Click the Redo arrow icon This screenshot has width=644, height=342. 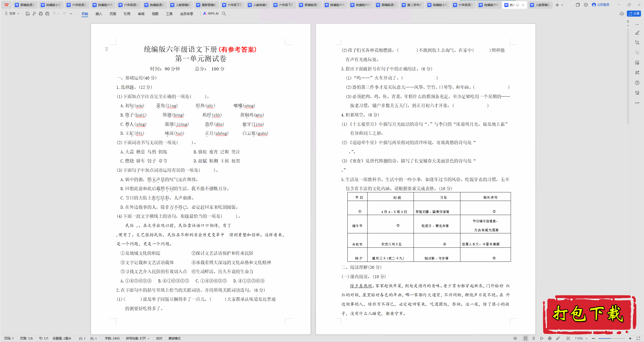[64, 14]
